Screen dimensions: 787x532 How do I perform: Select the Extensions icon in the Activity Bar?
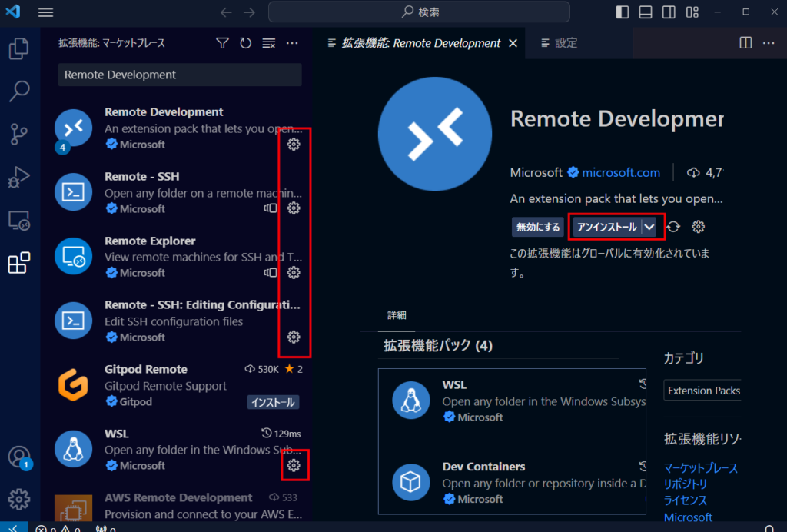(19, 263)
